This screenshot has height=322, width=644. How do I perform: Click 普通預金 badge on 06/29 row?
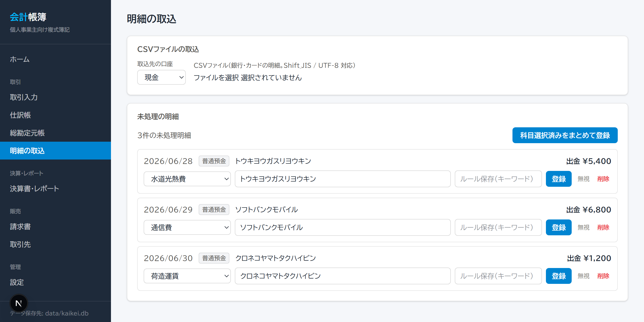(214, 210)
